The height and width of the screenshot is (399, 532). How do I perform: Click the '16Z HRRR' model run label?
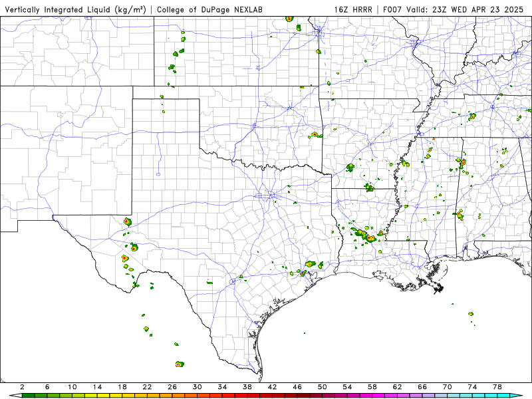coord(353,9)
